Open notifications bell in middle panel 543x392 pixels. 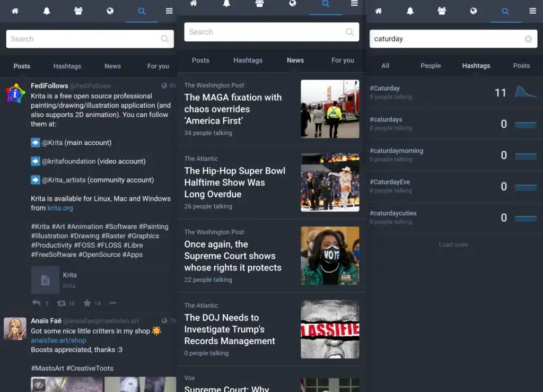[226, 3]
